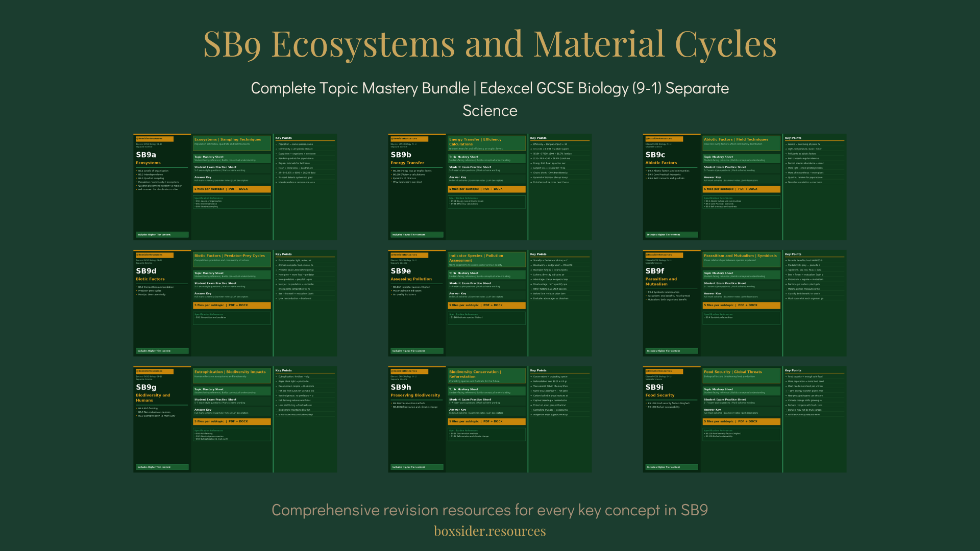Click the 'Comprehensive revision resources' footer line
The image size is (980, 551).
(x=490, y=510)
